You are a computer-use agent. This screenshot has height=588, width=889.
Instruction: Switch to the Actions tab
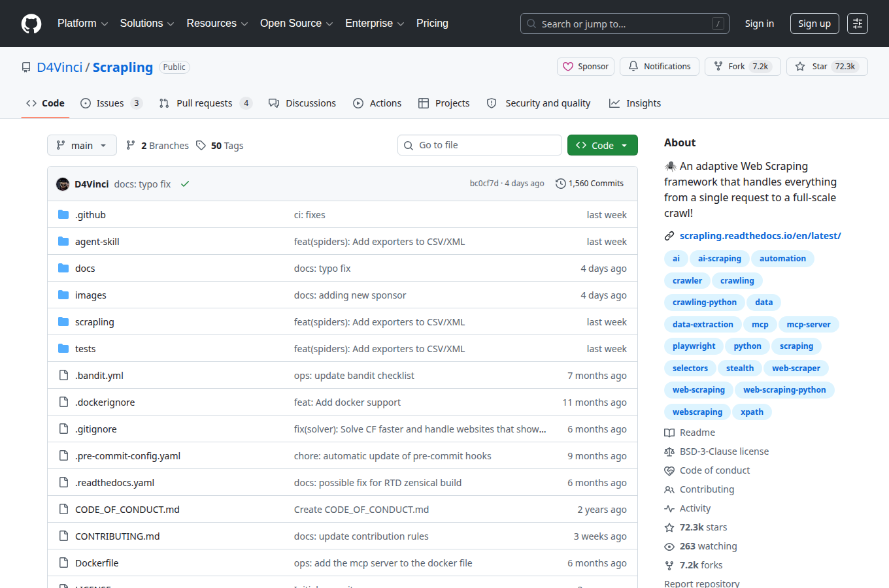coord(377,103)
